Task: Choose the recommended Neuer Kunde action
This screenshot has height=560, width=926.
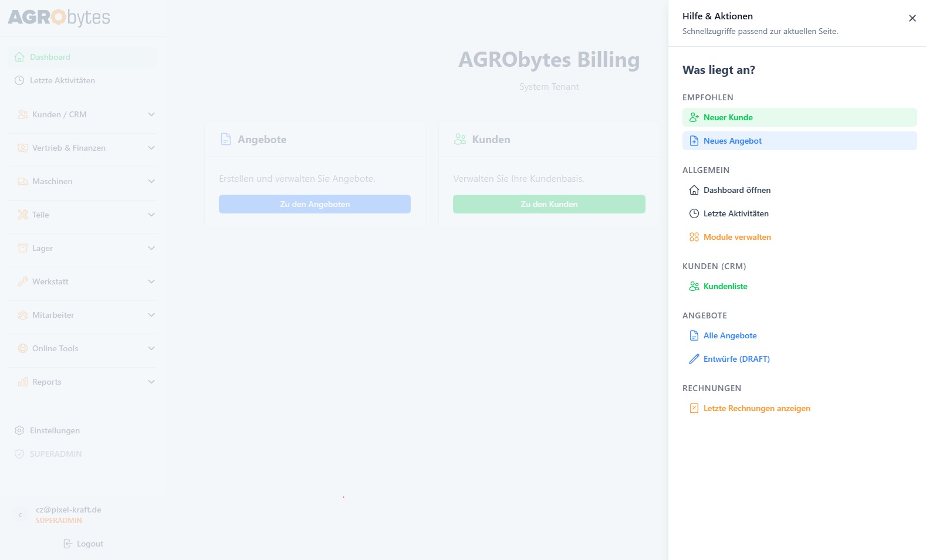Action: (799, 117)
